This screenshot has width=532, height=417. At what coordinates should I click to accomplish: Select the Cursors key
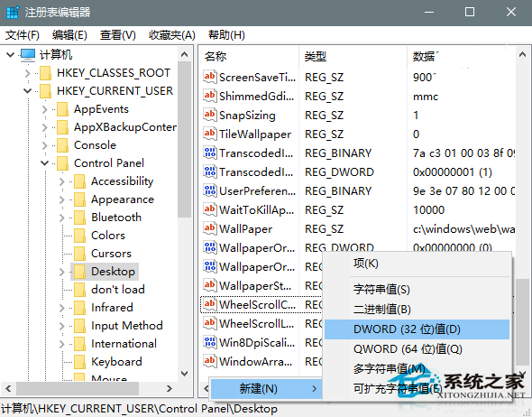[x=111, y=254]
